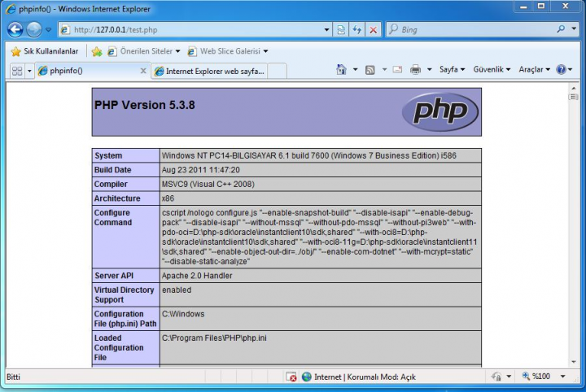Open Sık Kullanılanlar favorites button
Image resolution: width=586 pixels, height=392 pixels.
(x=45, y=51)
